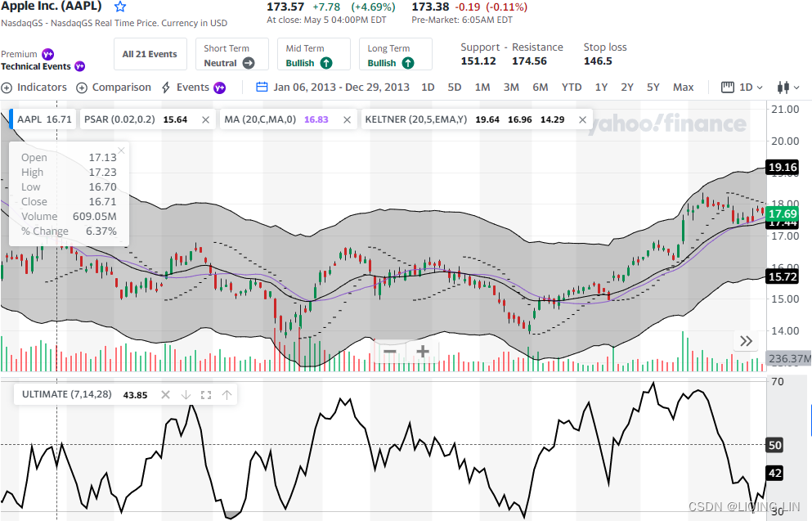Click the 15.72 lower band price marker
The width and height of the screenshot is (812, 521).
click(x=783, y=276)
